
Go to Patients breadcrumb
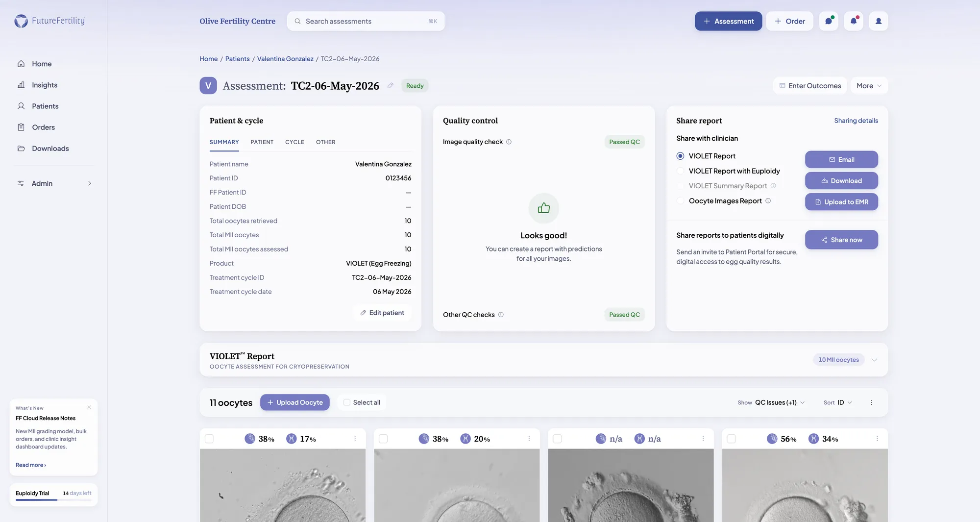pyautogui.click(x=237, y=59)
